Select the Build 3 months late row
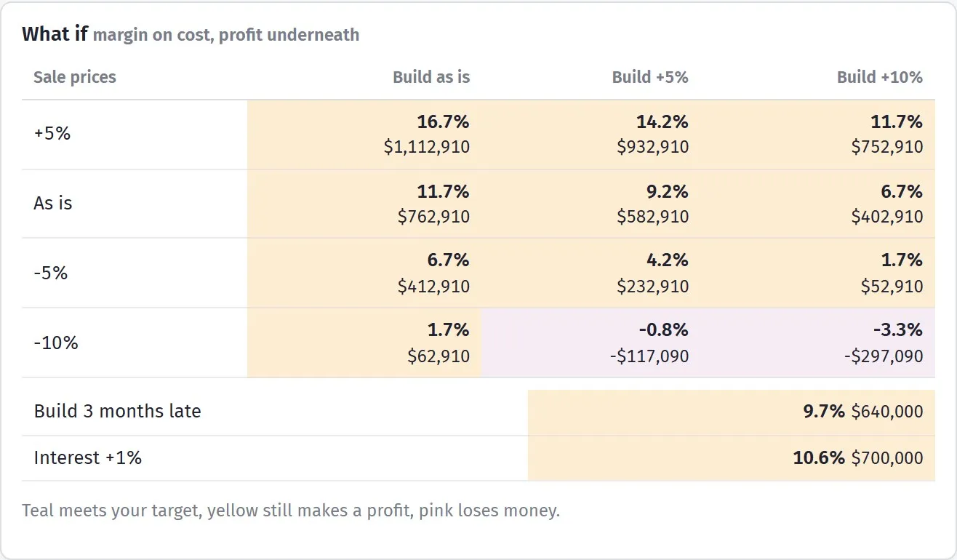This screenshot has height=560, width=957. (x=478, y=412)
